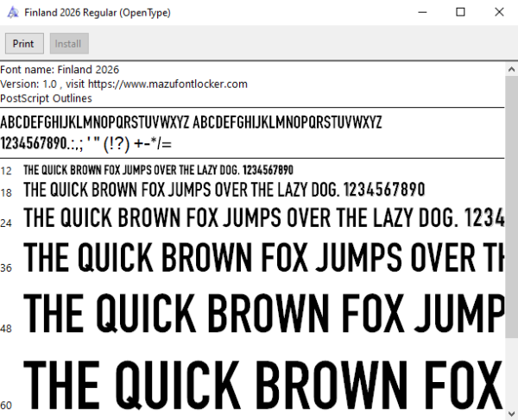Click the size label 12
The image size is (518, 420).
click(6, 171)
